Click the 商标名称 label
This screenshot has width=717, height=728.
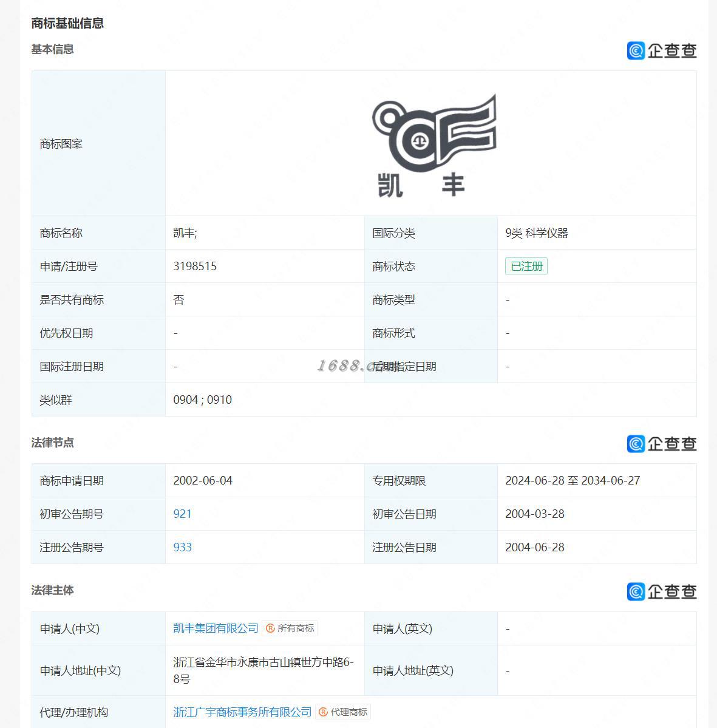point(61,233)
